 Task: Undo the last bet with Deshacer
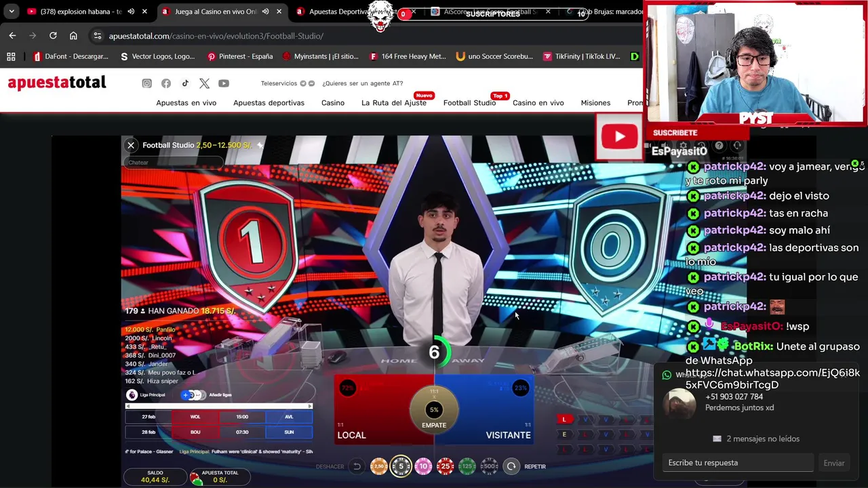point(357,466)
